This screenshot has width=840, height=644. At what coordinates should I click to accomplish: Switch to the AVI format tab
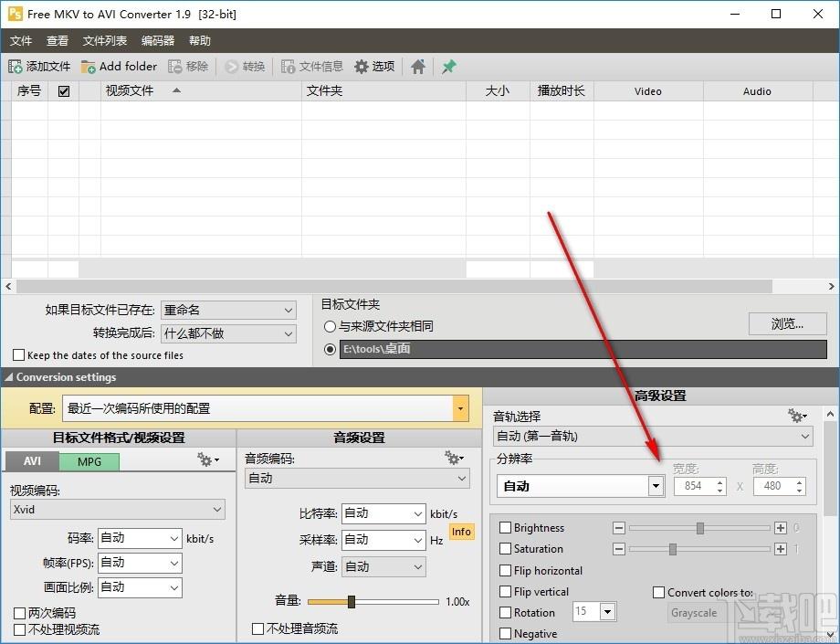pyautogui.click(x=32, y=460)
